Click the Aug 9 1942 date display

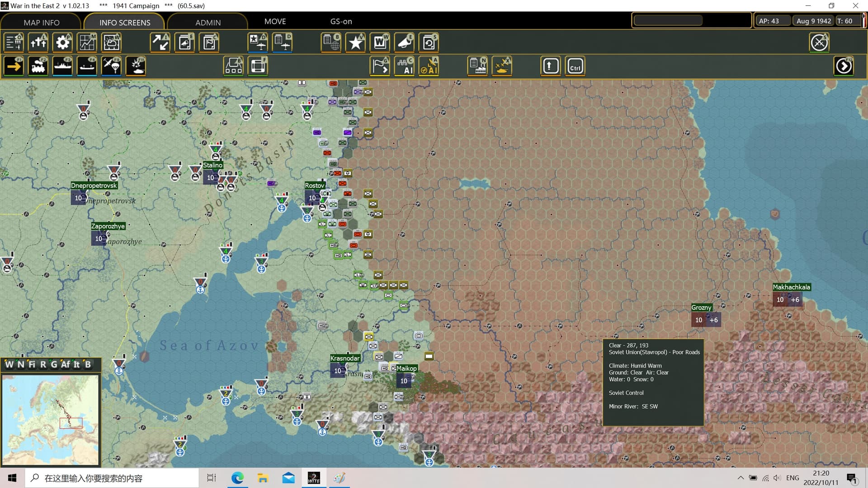point(813,21)
